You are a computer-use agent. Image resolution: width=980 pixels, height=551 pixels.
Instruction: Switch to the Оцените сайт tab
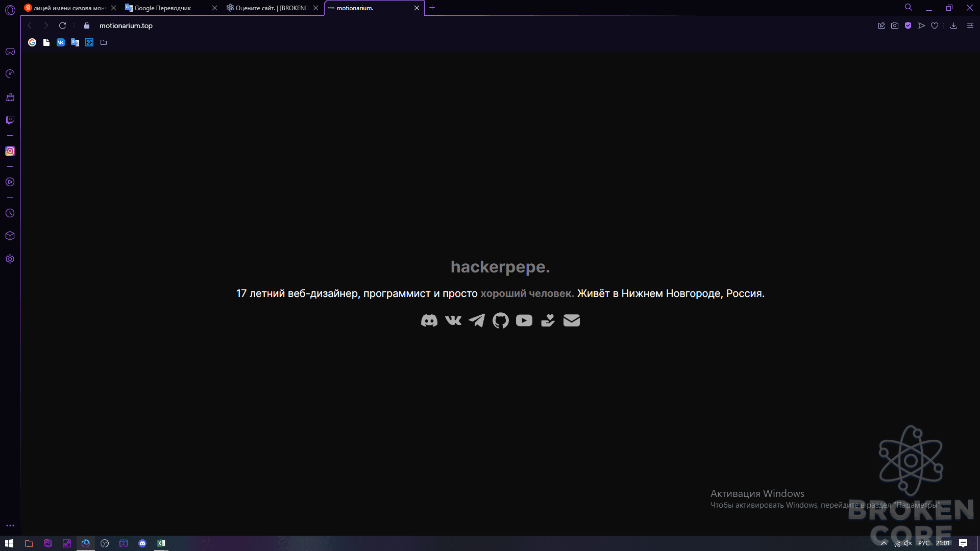coord(272,8)
